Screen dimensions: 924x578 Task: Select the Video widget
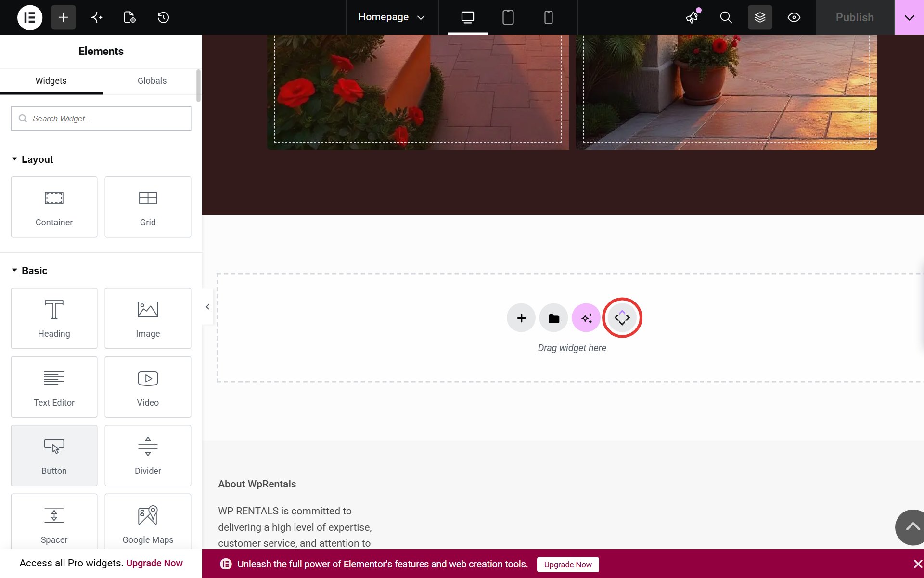coord(148,387)
